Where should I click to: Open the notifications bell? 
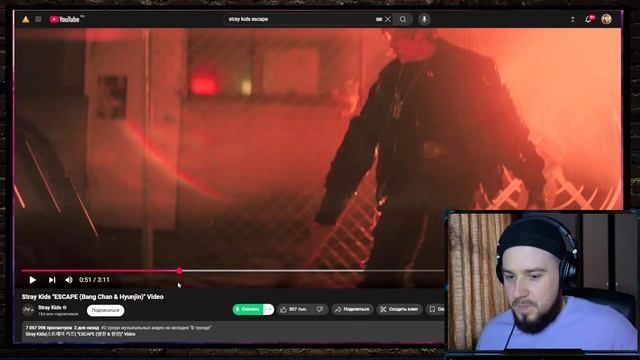589,19
